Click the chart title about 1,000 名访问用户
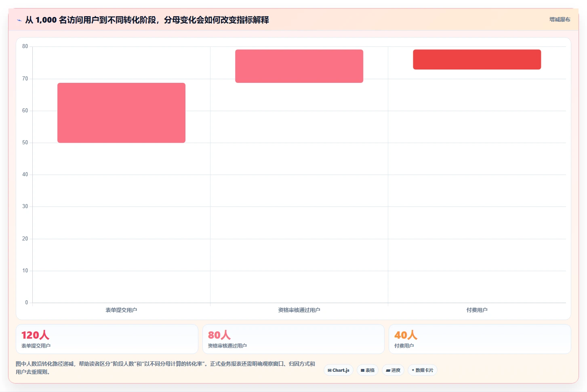The image size is (587, 392). click(147, 20)
